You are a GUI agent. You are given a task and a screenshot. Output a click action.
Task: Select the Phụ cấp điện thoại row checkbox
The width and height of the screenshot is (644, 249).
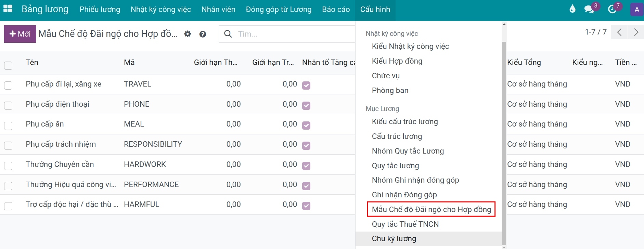point(8,106)
